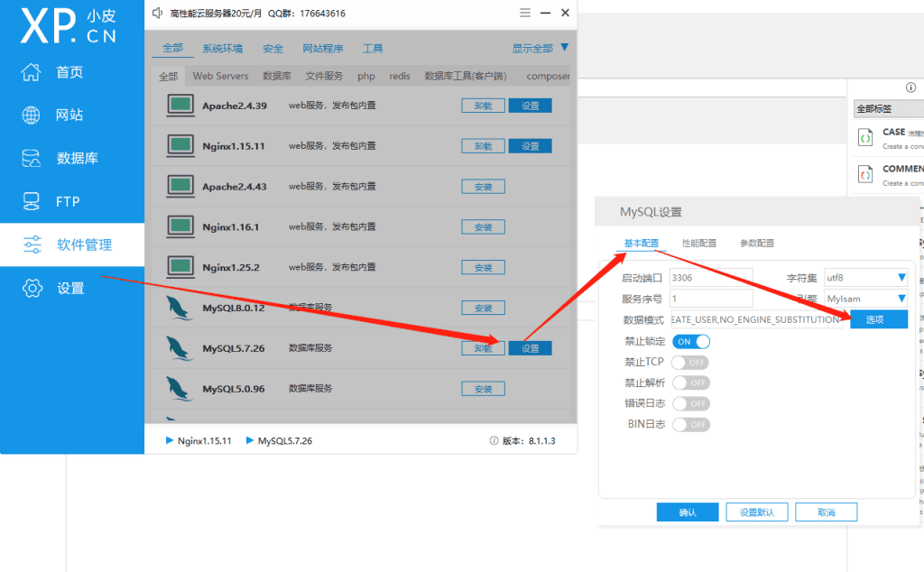Install Nginx1.25.2 via 安装 button

pos(484,267)
